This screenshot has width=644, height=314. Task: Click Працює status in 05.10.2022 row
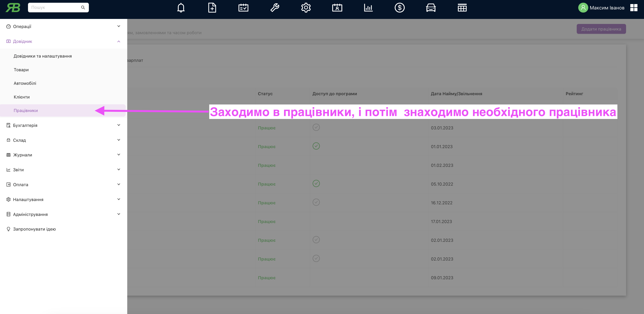click(266, 184)
